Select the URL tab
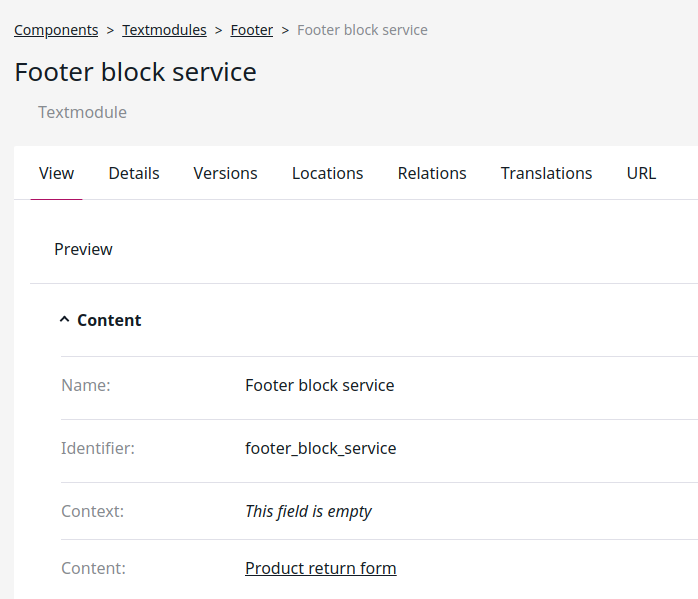This screenshot has height=599, width=698. (x=641, y=173)
